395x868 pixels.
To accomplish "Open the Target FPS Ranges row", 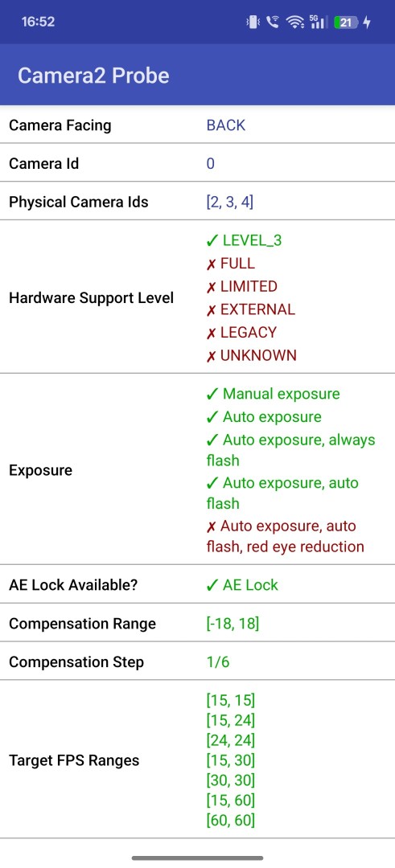I will (x=197, y=760).
